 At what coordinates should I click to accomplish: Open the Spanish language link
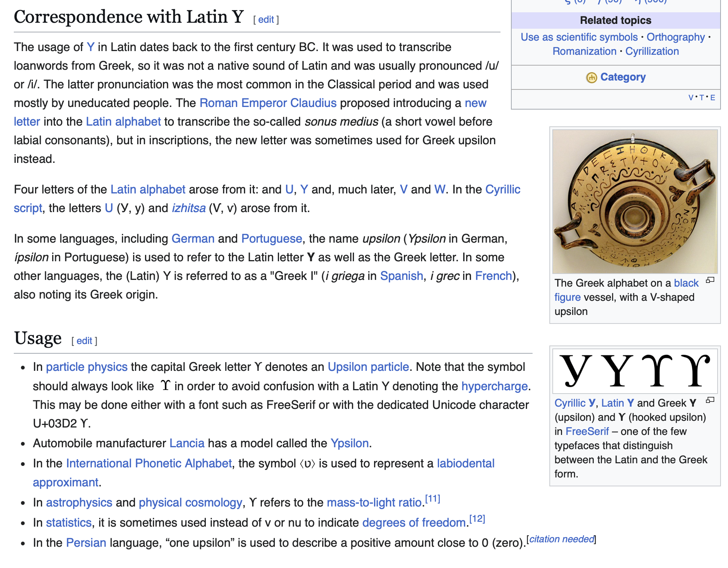(x=402, y=276)
